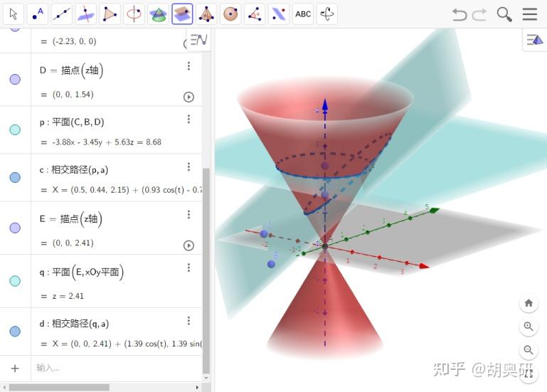The width and height of the screenshot is (547, 392).
Task: Select the Pyramid tool
Action: 206,14
